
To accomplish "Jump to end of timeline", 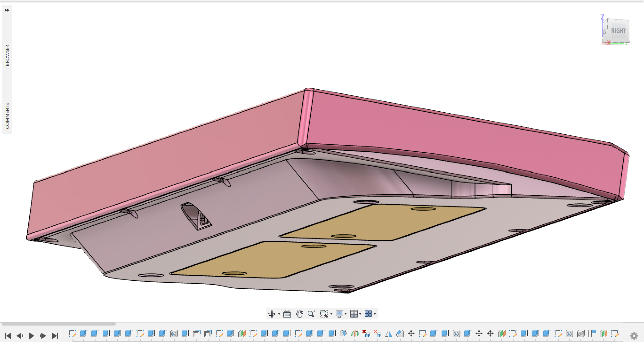I will coord(55,336).
